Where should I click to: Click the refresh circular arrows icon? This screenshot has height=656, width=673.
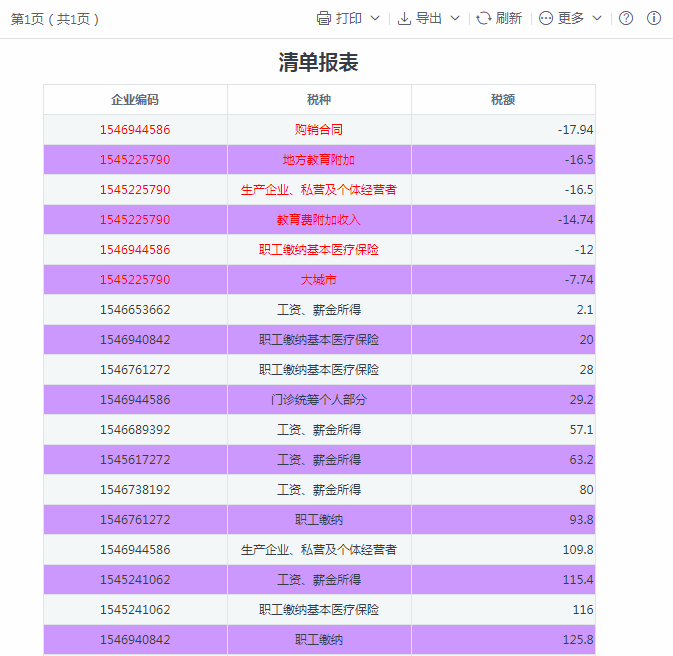pos(484,18)
